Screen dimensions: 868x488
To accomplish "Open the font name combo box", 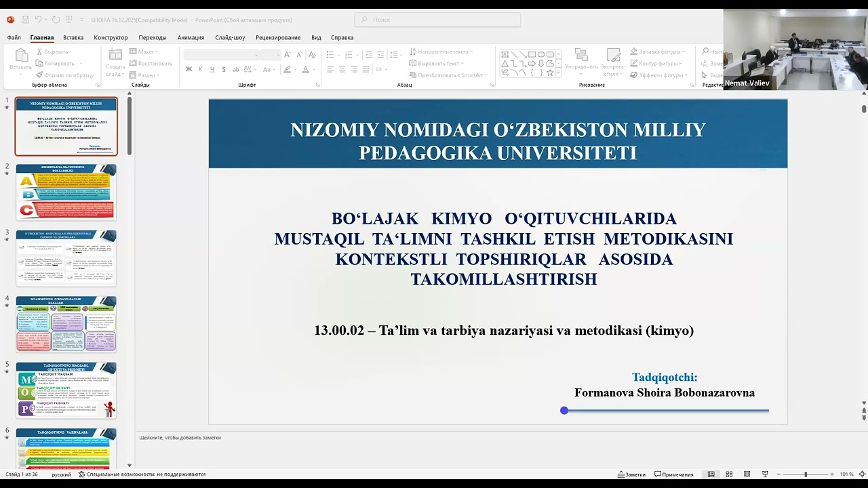I will [221, 55].
